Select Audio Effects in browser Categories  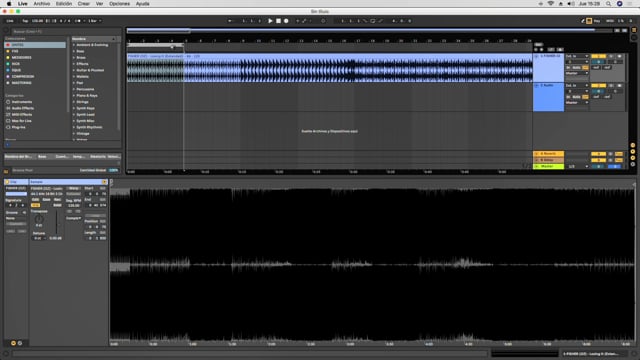point(22,108)
